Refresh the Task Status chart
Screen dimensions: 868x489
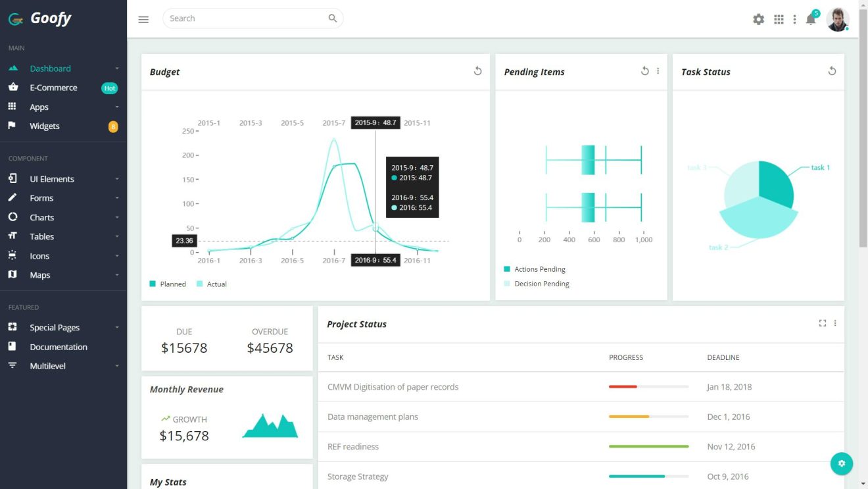coord(832,70)
